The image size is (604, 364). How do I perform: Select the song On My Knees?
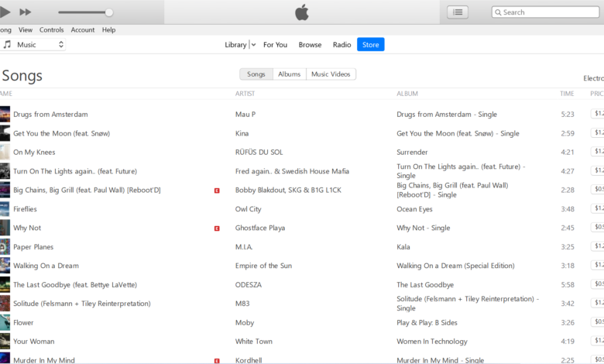pos(34,152)
